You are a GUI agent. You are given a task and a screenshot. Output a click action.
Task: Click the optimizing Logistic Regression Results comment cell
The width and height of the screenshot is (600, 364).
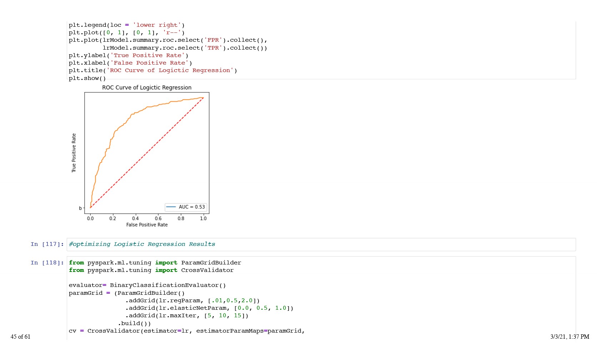click(142, 244)
